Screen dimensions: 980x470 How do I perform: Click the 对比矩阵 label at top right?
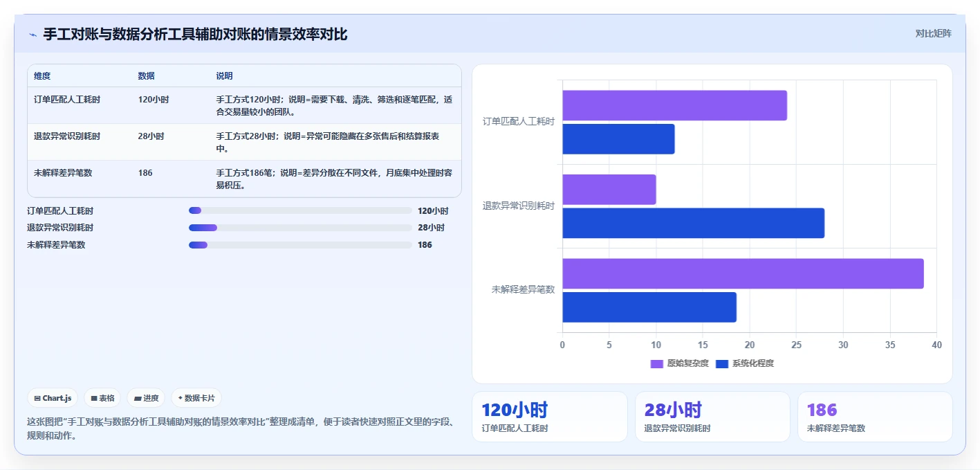pos(933,33)
